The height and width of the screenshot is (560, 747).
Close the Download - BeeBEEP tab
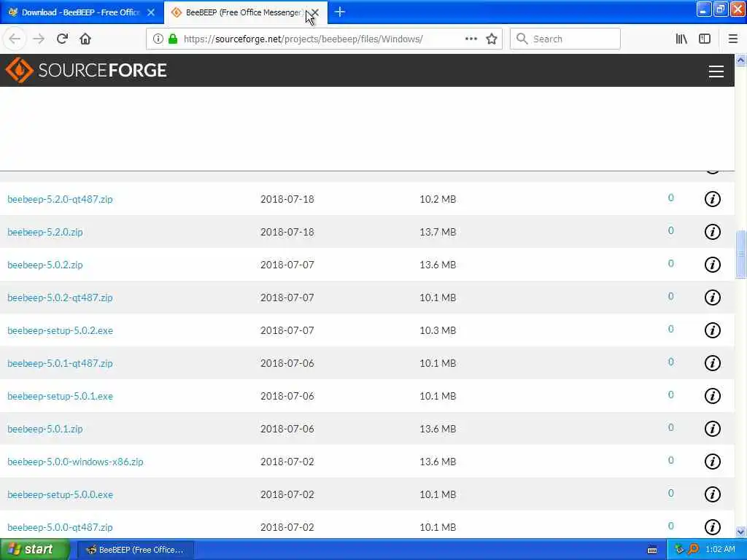click(151, 12)
